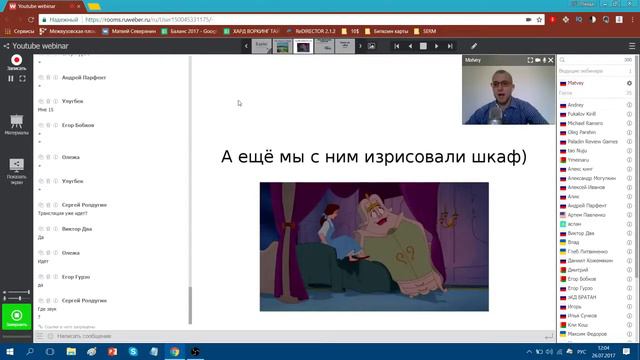The image size is (640, 360).
Task: Jump to the last slide
Action: coord(450,46)
